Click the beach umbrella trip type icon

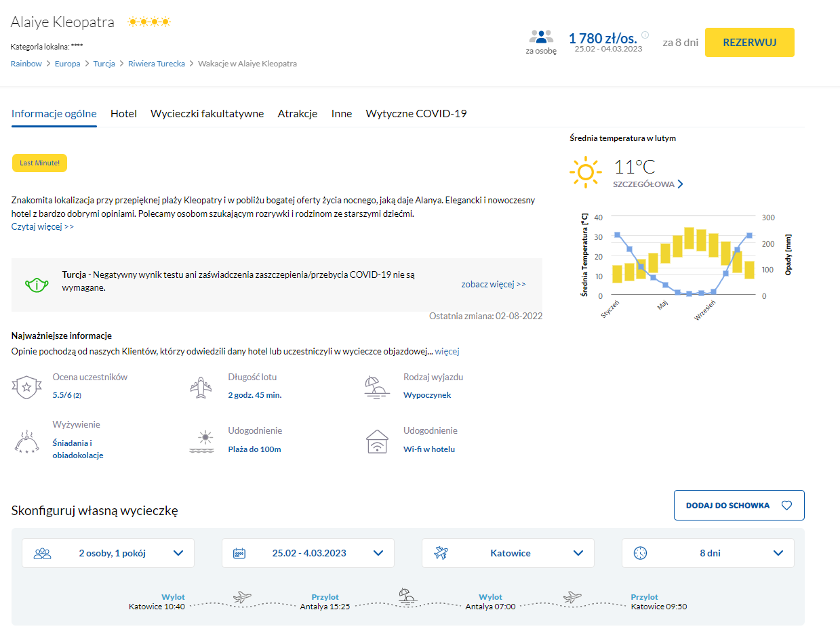pos(377,387)
